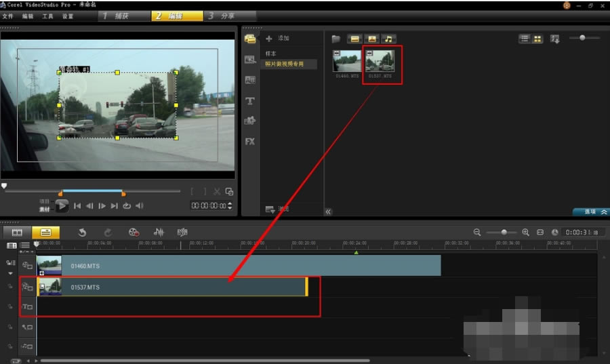Select the 01460.MTS thumbnail in library
610x364 pixels.
(346, 61)
